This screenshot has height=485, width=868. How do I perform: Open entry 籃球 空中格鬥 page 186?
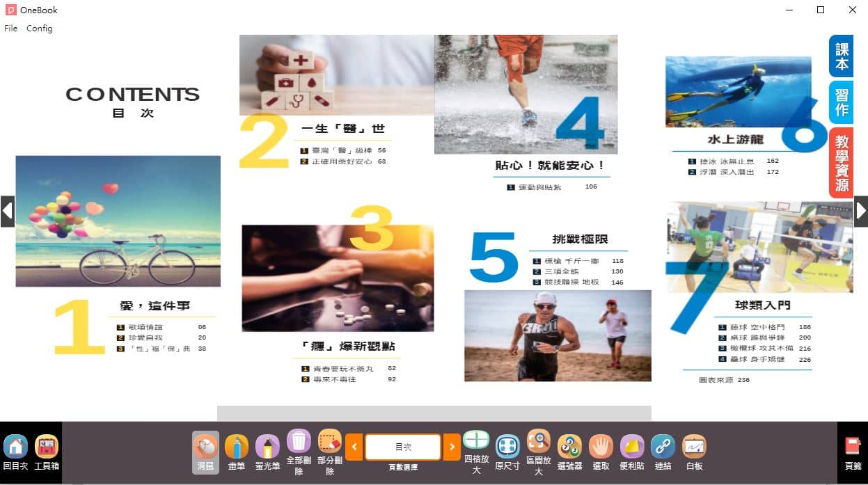765,327
